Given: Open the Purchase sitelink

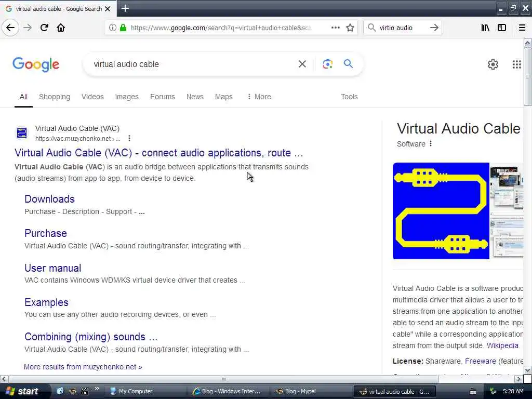Looking at the screenshot, I should click(x=46, y=233).
